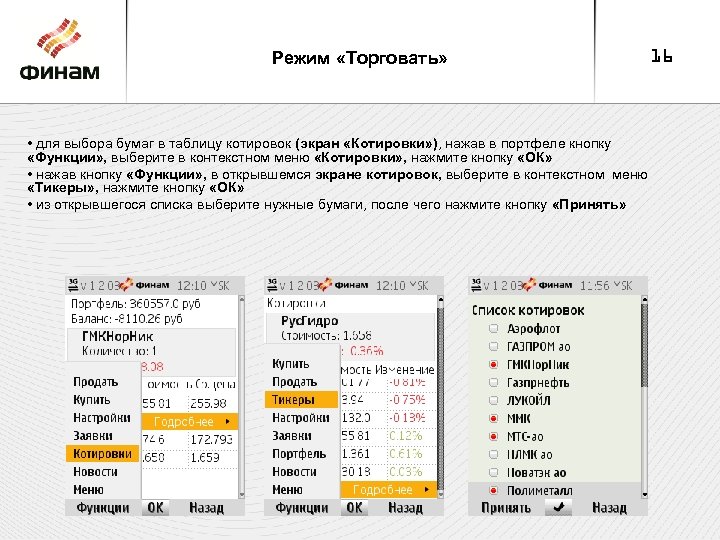Viewport: 720px width, 540px height.
Task: Click the -0.75% change cell
Action: [407, 399]
